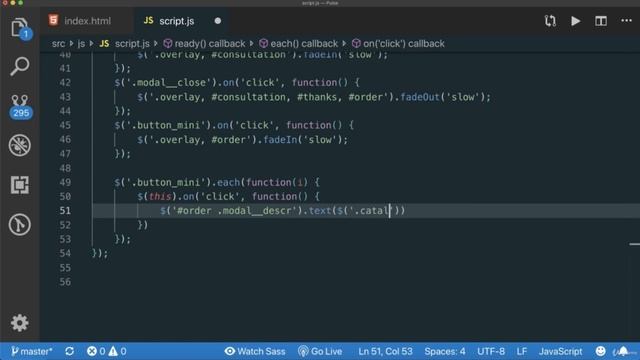Open the Explorer files view
The image size is (640, 360).
[x=20, y=28]
